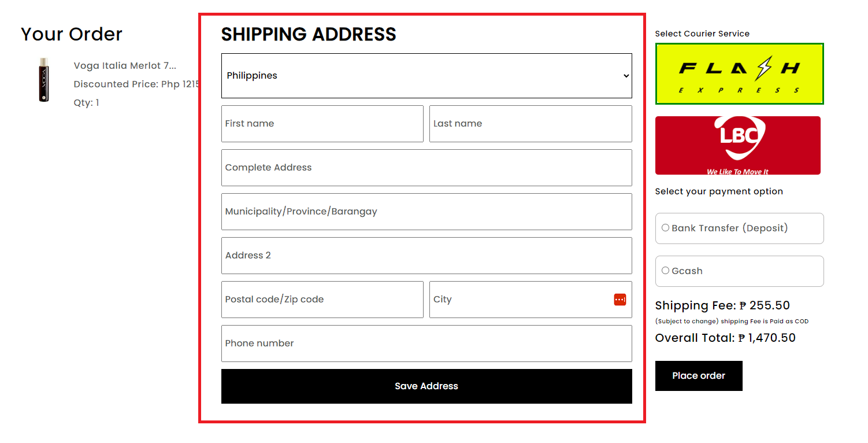This screenshot has width=868, height=443.
Task: Select Gcash payment radio button
Action: pos(665,271)
